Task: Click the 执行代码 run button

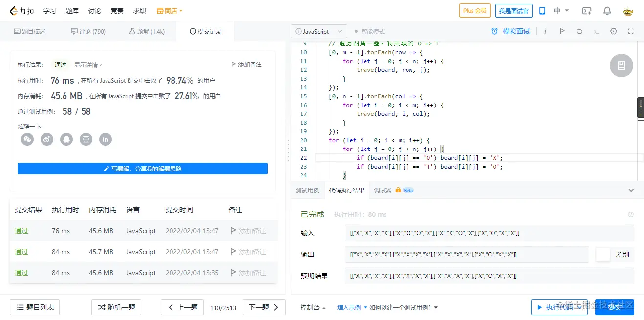Action: [x=559, y=307]
